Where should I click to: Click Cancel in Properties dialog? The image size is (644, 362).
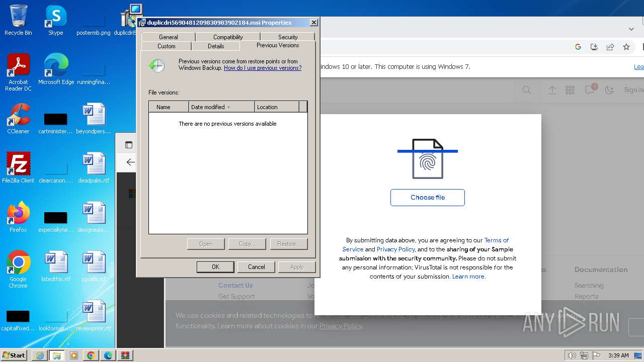pyautogui.click(x=256, y=267)
